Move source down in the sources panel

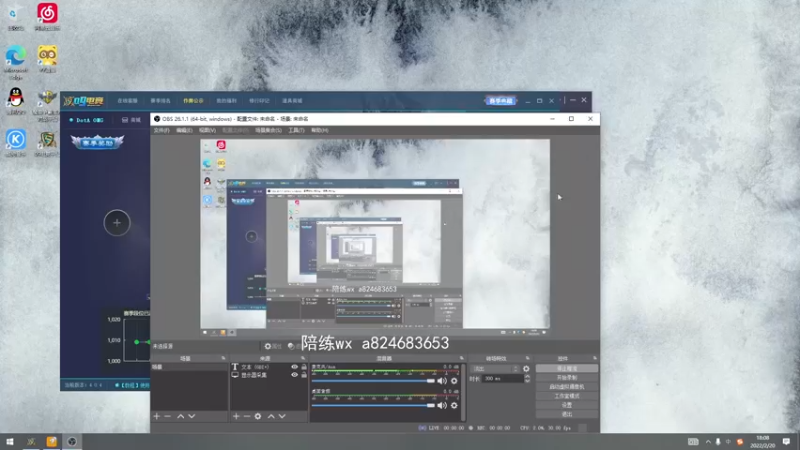pyautogui.click(x=282, y=416)
